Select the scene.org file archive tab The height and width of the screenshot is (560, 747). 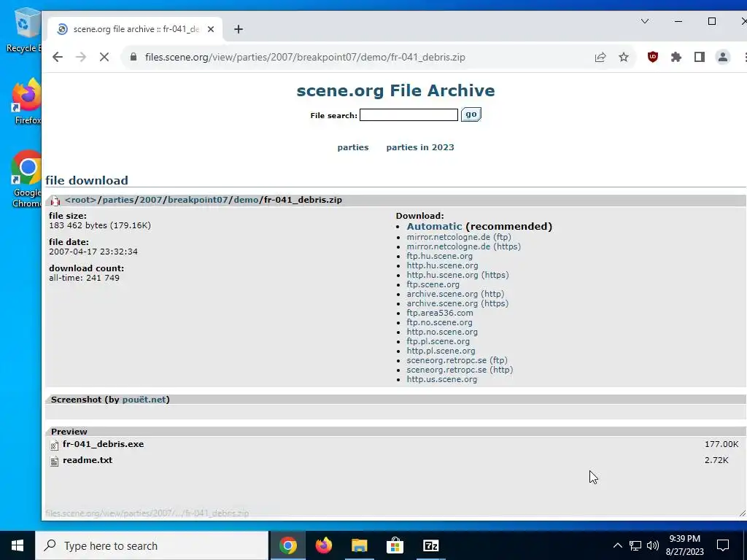[x=135, y=29]
